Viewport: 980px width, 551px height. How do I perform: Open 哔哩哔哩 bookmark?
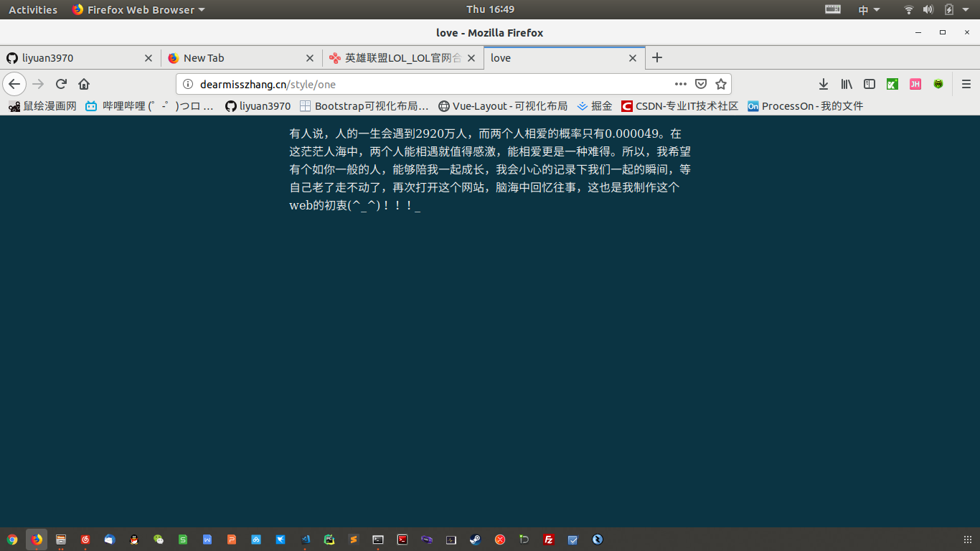click(x=149, y=106)
